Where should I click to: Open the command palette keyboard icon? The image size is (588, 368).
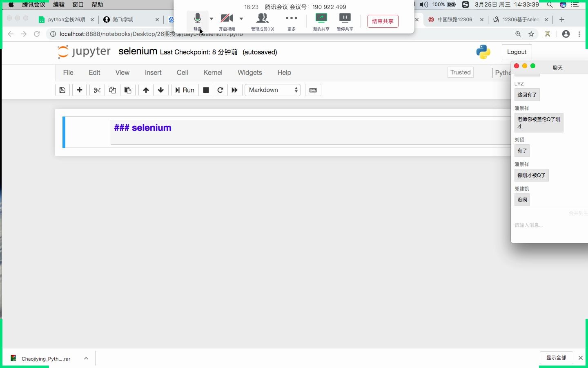point(313,90)
